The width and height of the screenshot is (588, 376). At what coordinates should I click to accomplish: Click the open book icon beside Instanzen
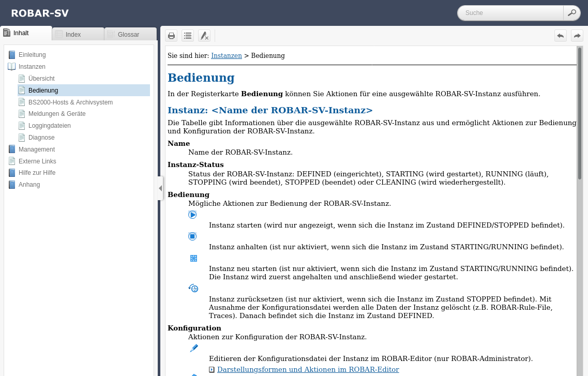[x=11, y=67]
